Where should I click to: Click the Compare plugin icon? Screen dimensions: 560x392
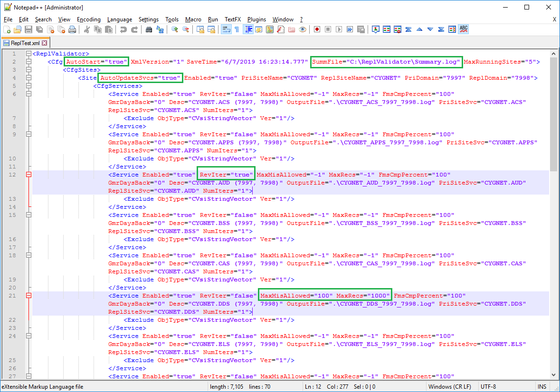[387, 29]
